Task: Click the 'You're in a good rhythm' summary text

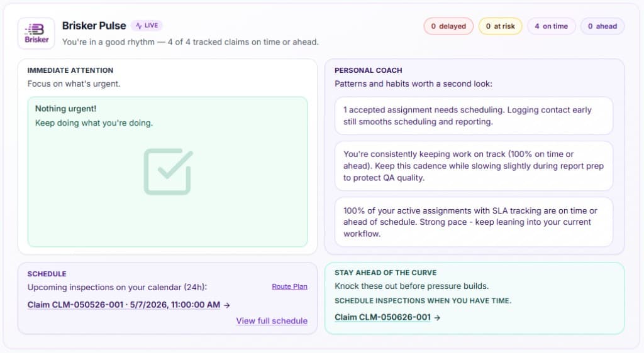Action: (x=190, y=42)
